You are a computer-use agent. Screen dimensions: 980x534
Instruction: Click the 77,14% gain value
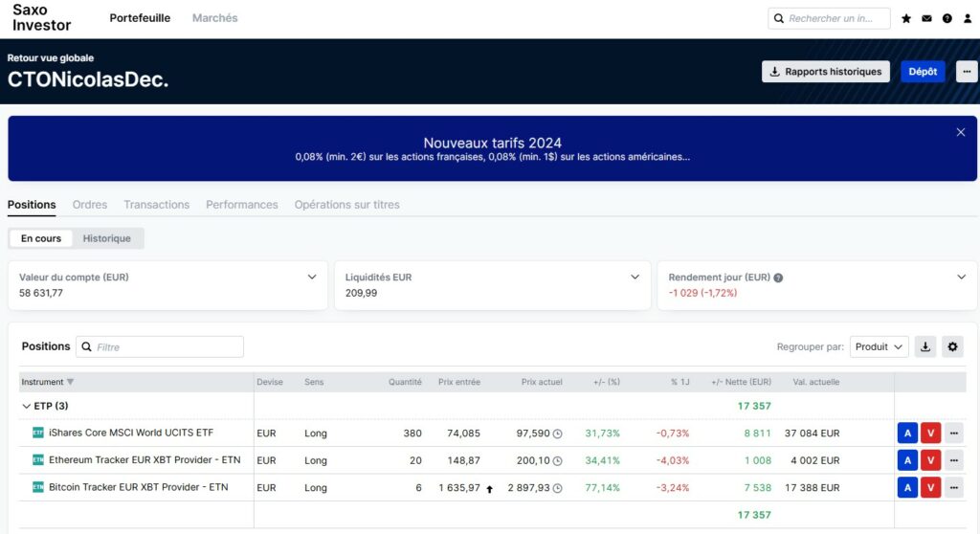[603, 488]
